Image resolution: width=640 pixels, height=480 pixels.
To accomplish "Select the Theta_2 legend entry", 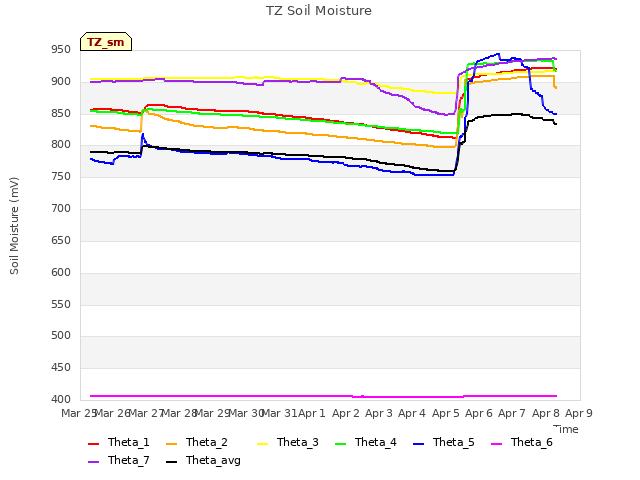I will pyautogui.click(x=197, y=442).
